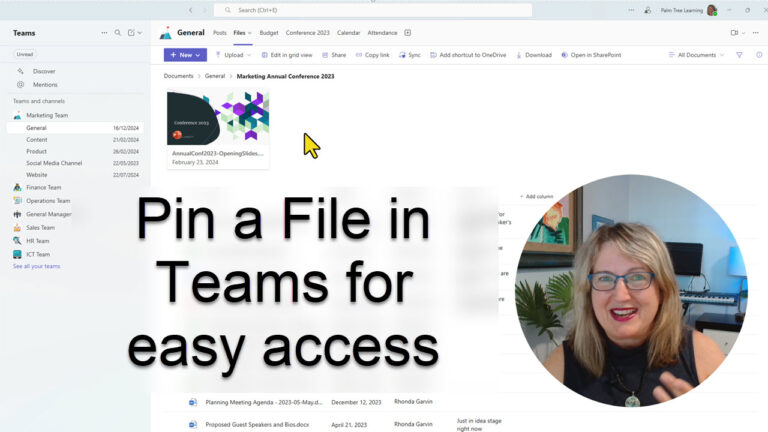
Task: Open channel more options ellipsis top right
Action: tap(756, 33)
